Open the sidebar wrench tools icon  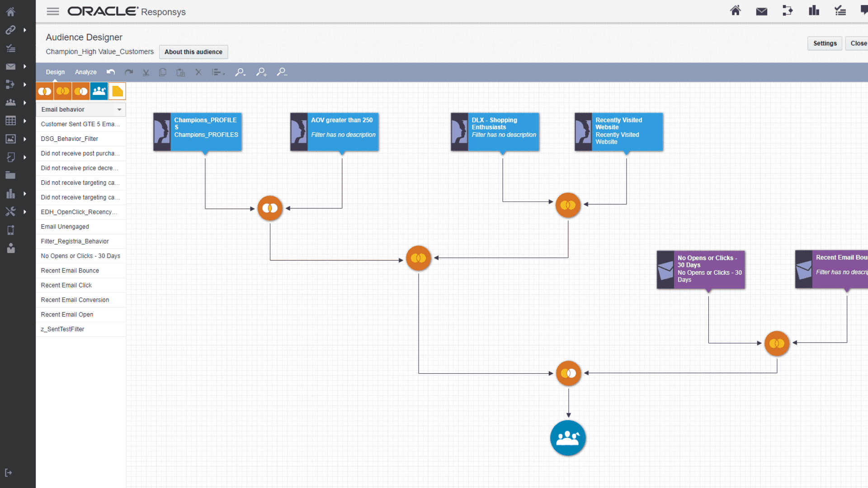(10, 211)
